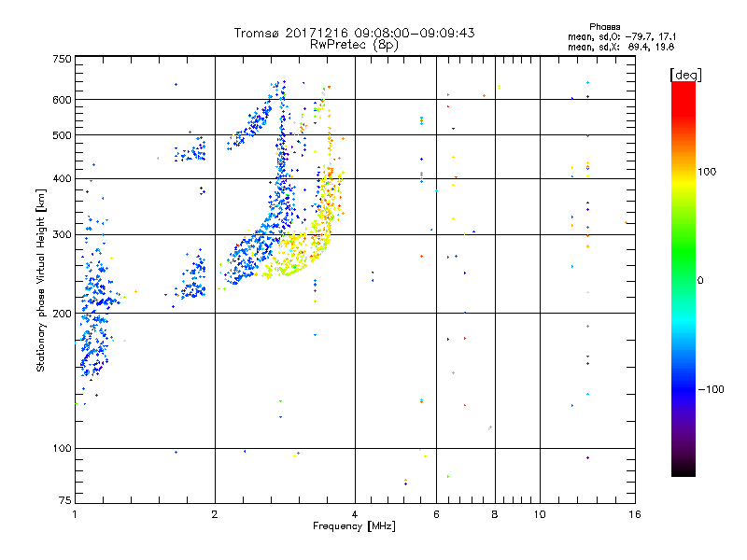Click the '8' x-axis frequency tick label
The height and width of the screenshot is (560, 747).
click(x=495, y=514)
